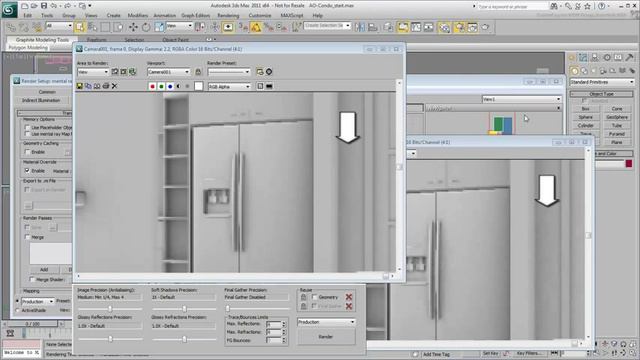Click Add button in Render Passes
Screen dimensions: 640x360
tap(44, 270)
